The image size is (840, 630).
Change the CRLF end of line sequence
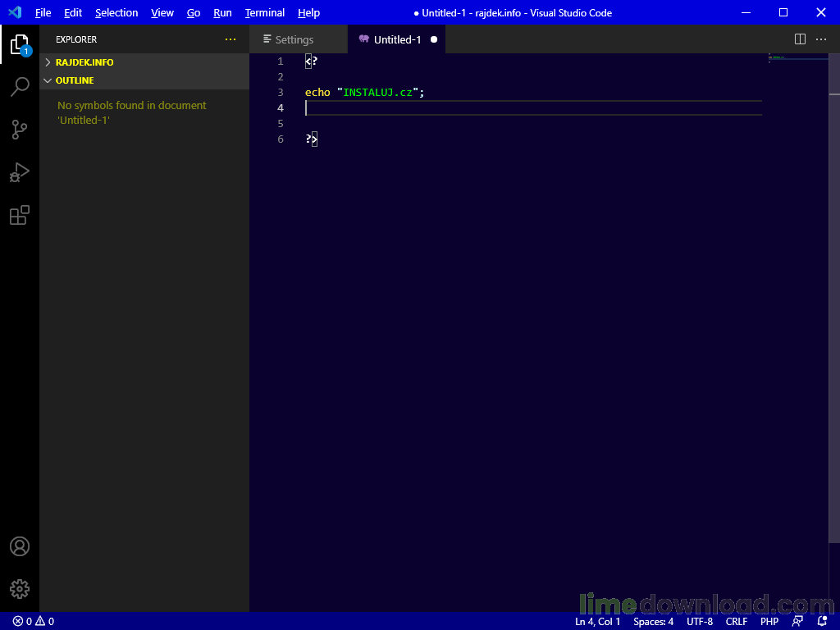[736, 622]
